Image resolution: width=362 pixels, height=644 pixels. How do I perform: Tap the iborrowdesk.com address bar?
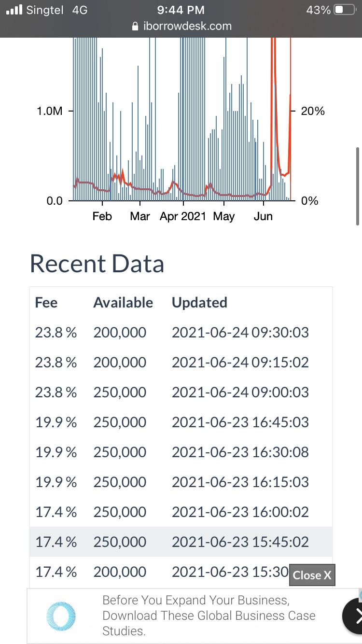(181, 26)
